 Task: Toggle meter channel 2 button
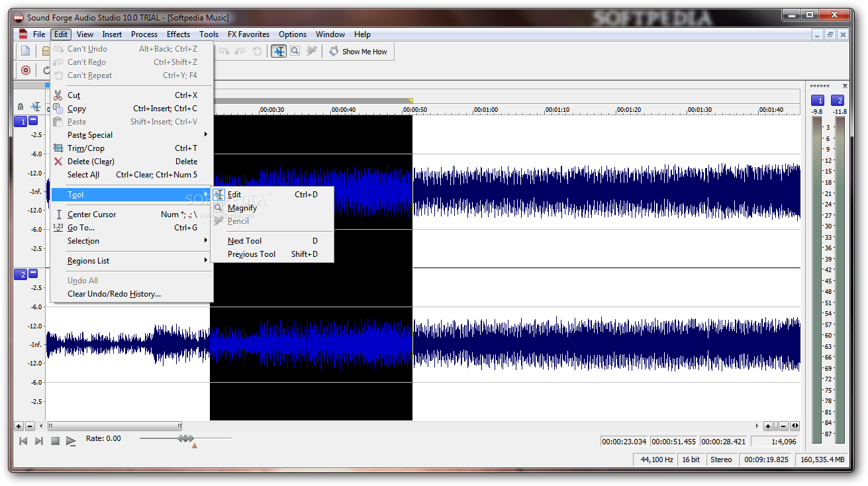(x=838, y=101)
